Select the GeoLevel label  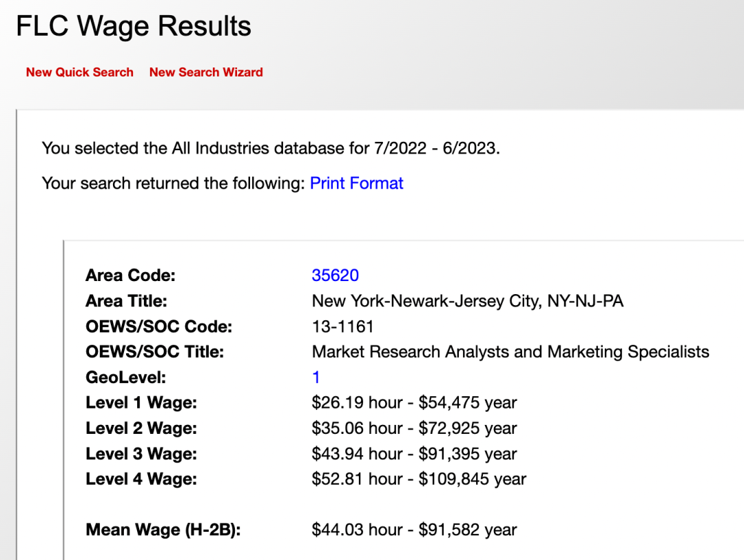126,377
